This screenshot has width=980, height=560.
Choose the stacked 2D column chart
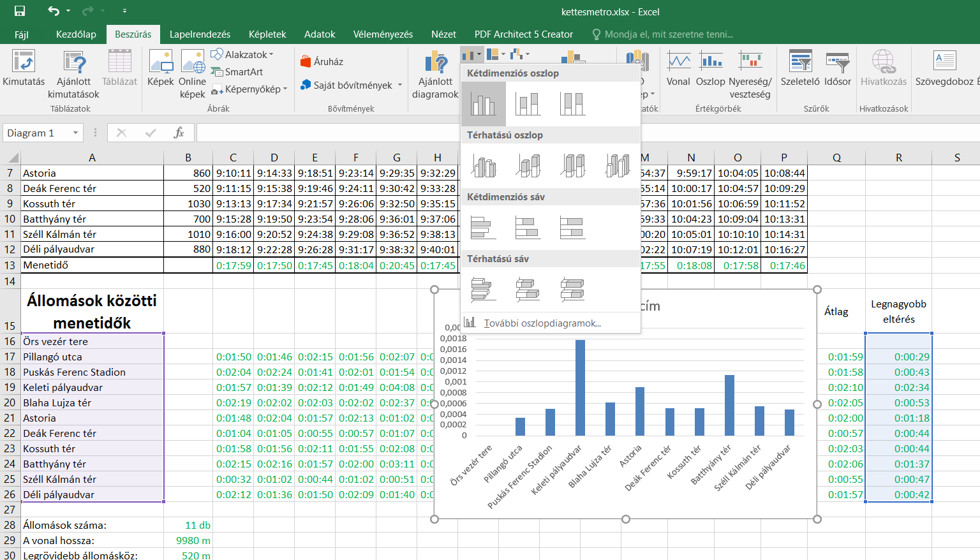[528, 103]
